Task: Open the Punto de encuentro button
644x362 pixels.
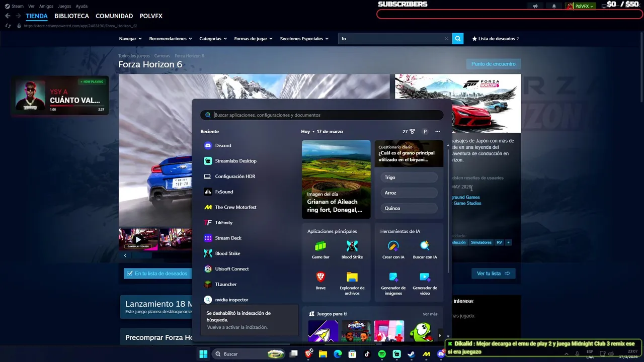Action: click(x=494, y=64)
